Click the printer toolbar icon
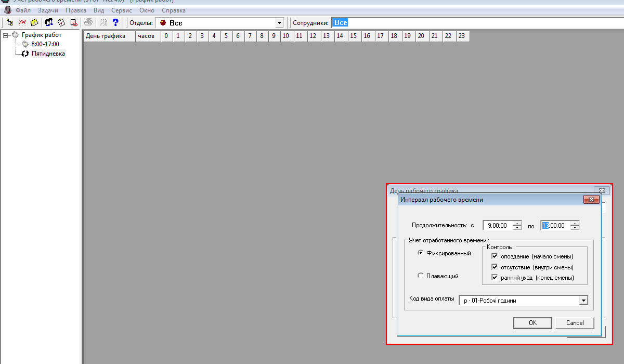 [x=88, y=22]
